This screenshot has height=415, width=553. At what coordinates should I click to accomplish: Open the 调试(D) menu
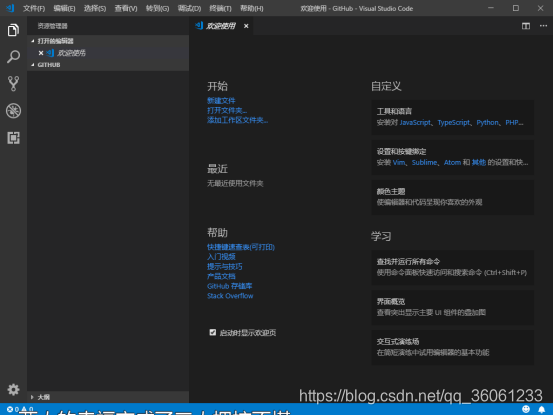(189, 8)
